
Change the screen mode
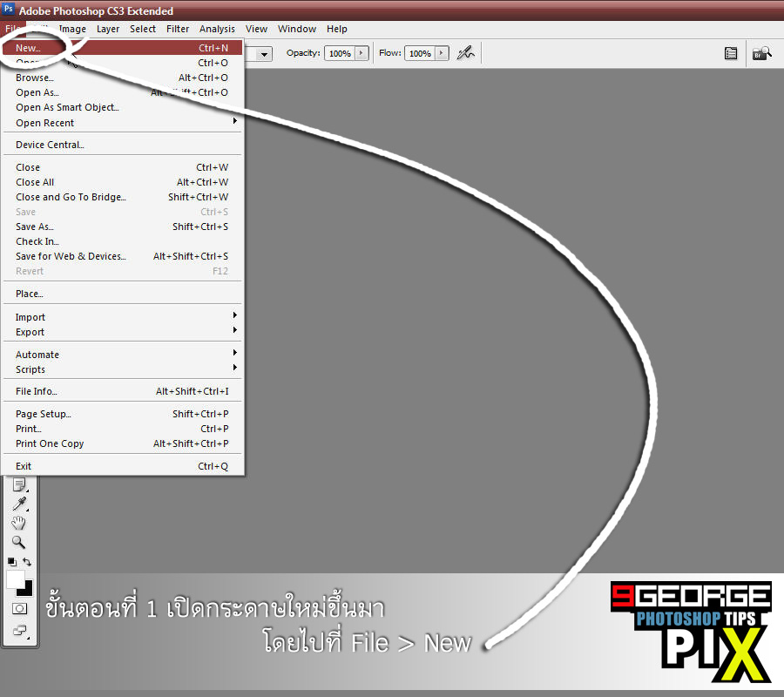pos(19,630)
